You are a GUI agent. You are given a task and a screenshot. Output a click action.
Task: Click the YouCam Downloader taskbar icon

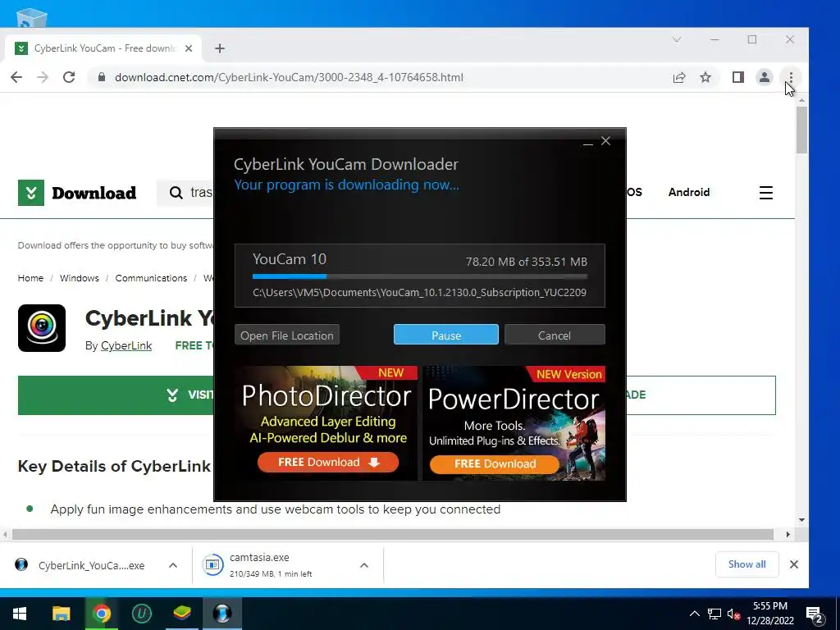tap(222, 614)
